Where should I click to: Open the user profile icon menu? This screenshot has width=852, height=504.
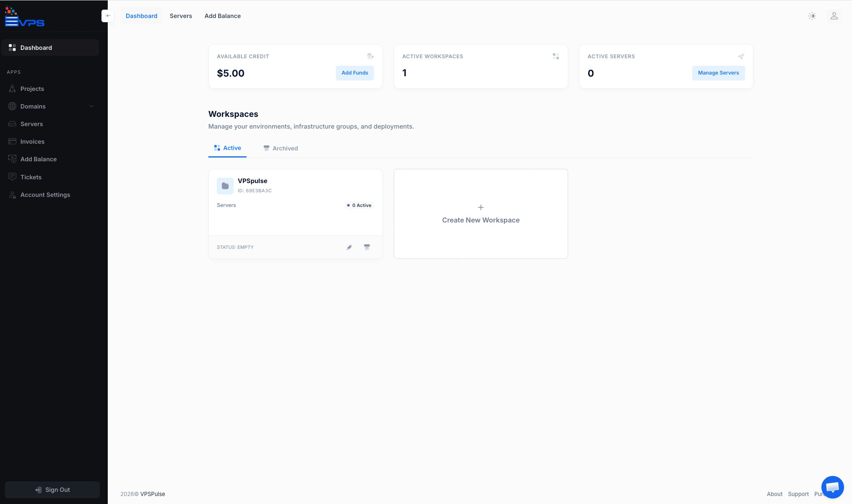tap(834, 16)
